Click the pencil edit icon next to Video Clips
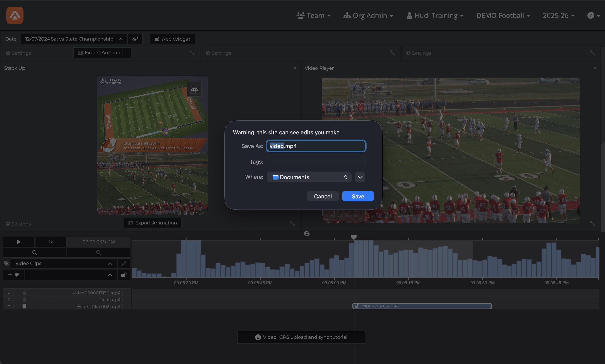Viewport: 605px width, 364px height. point(124,264)
